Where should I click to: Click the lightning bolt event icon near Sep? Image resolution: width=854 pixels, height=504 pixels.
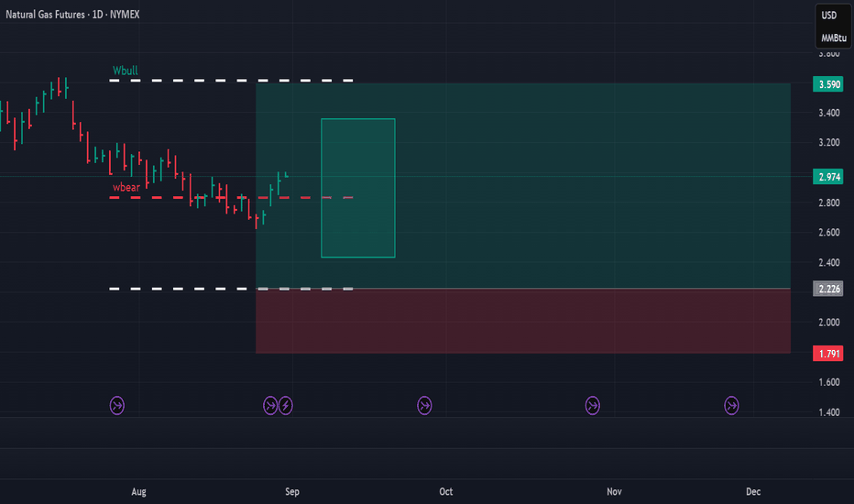tap(285, 405)
